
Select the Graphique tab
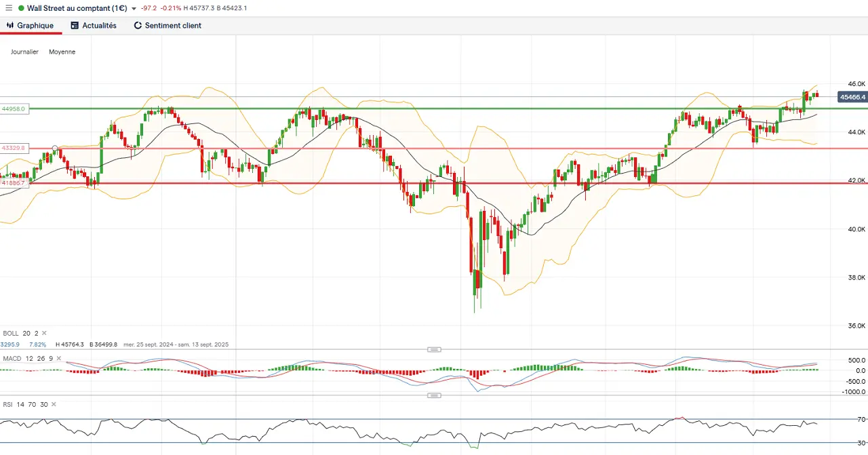tap(31, 26)
